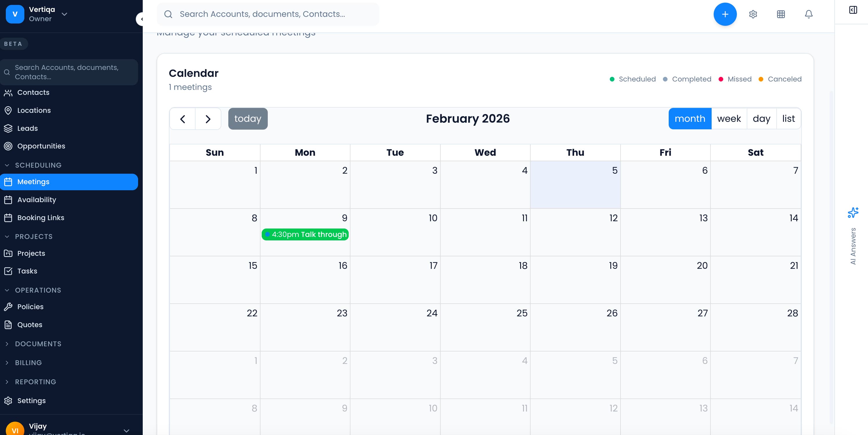Switch calendar to week view
Screen dimensions: 868x435
[x=729, y=119]
